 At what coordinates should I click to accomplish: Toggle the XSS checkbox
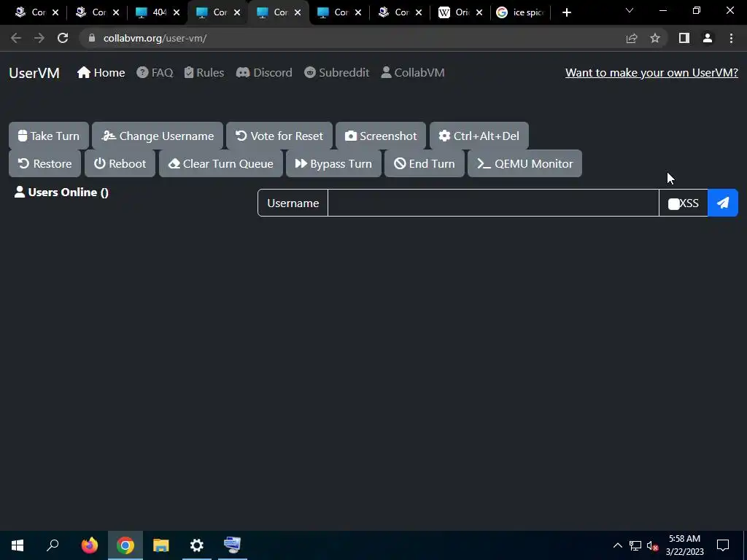click(x=673, y=204)
